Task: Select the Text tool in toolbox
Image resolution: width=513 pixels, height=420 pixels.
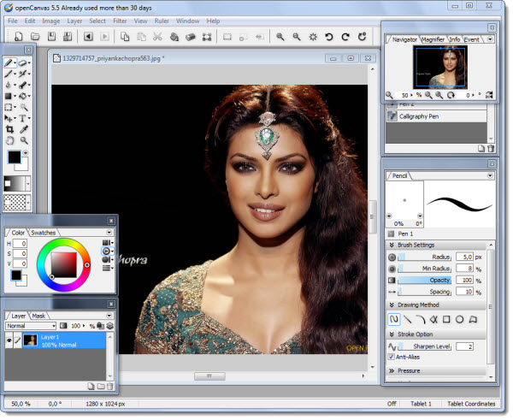Action: pos(22,118)
